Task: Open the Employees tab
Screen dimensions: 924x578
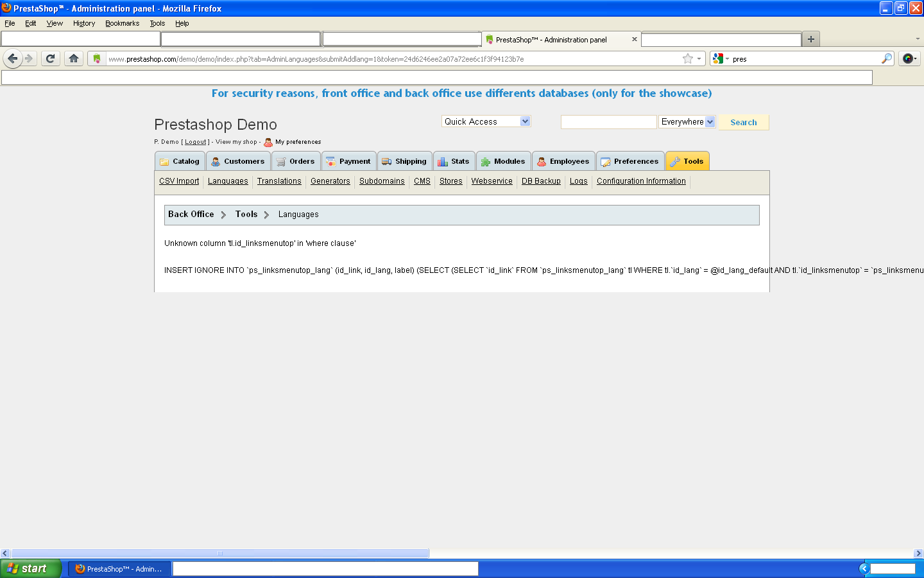Action: coord(563,161)
